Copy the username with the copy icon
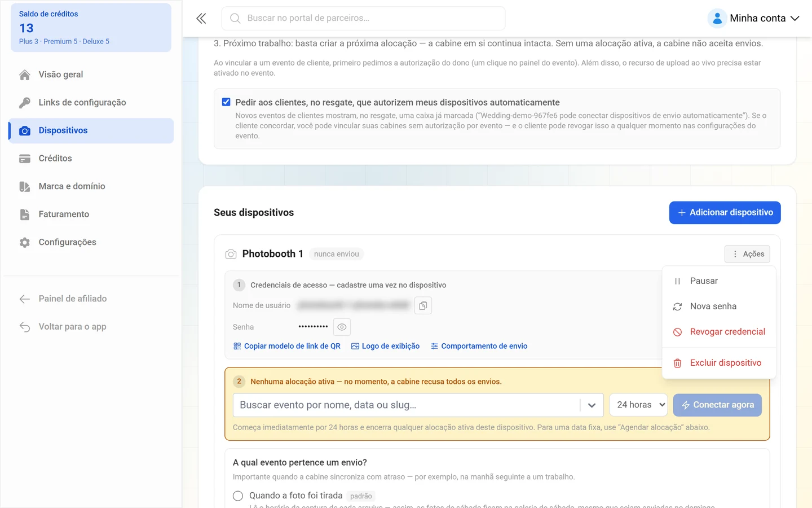The width and height of the screenshot is (812, 508). (x=423, y=305)
